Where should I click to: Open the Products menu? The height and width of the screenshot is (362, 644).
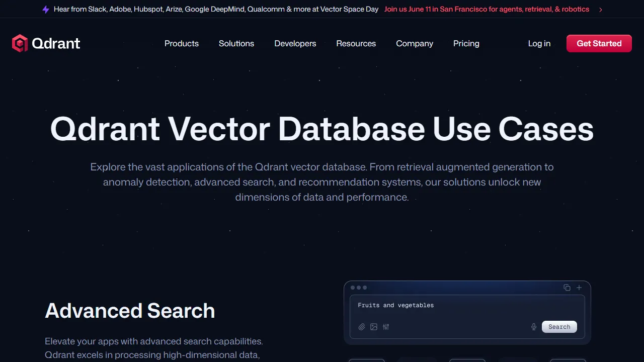tap(182, 43)
